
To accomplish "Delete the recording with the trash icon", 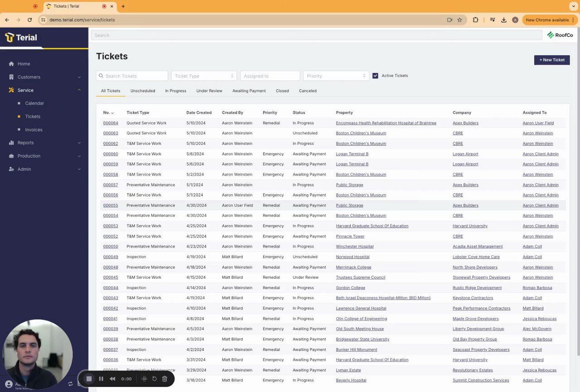I will [x=164, y=379].
